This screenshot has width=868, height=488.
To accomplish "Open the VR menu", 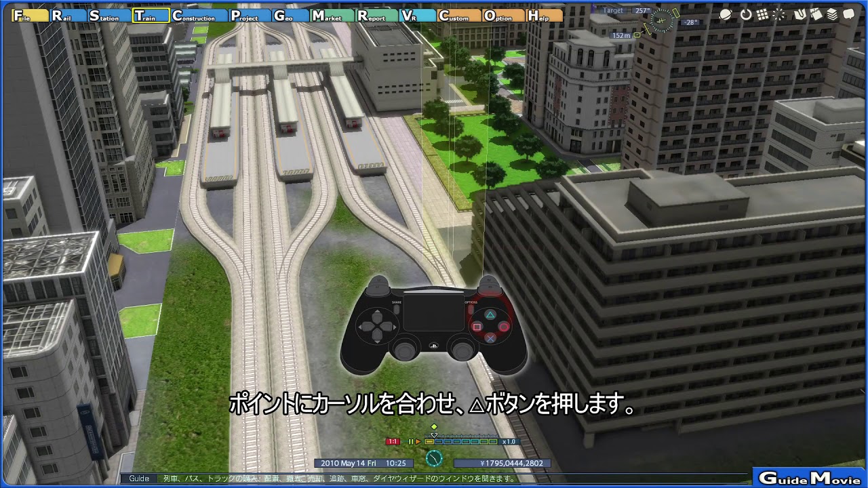I will click(418, 16).
